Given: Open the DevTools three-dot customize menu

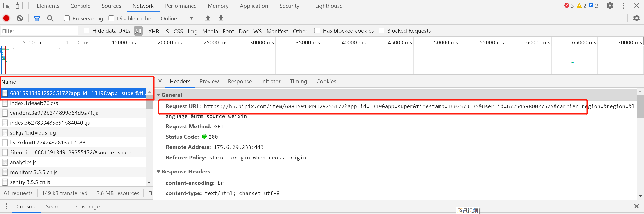Looking at the screenshot, I should (623, 6).
